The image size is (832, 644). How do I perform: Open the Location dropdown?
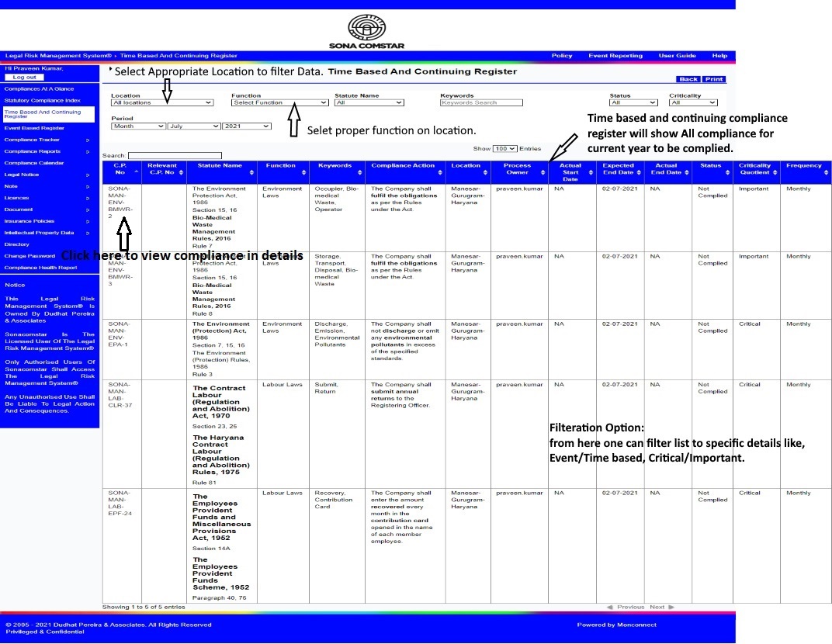pyautogui.click(x=162, y=102)
